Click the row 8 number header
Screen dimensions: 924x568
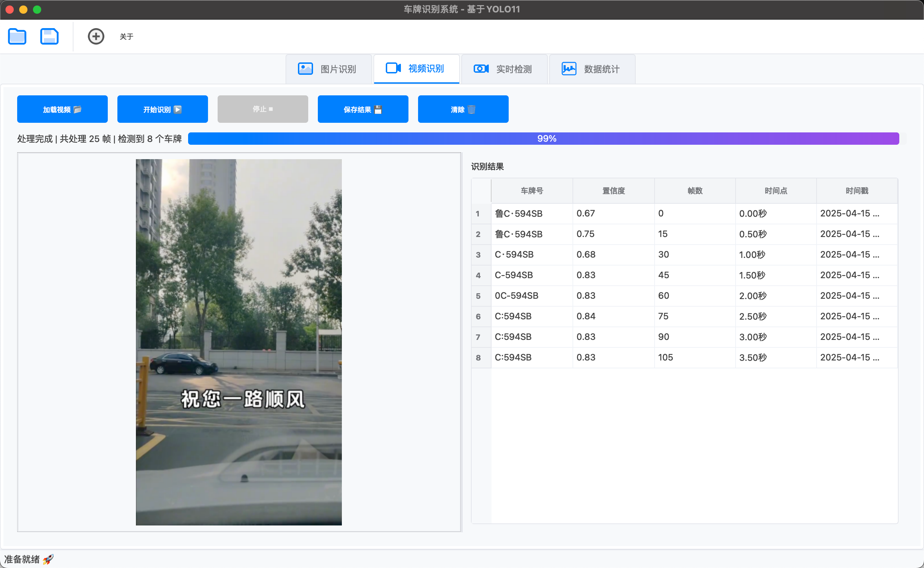coord(478,358)
